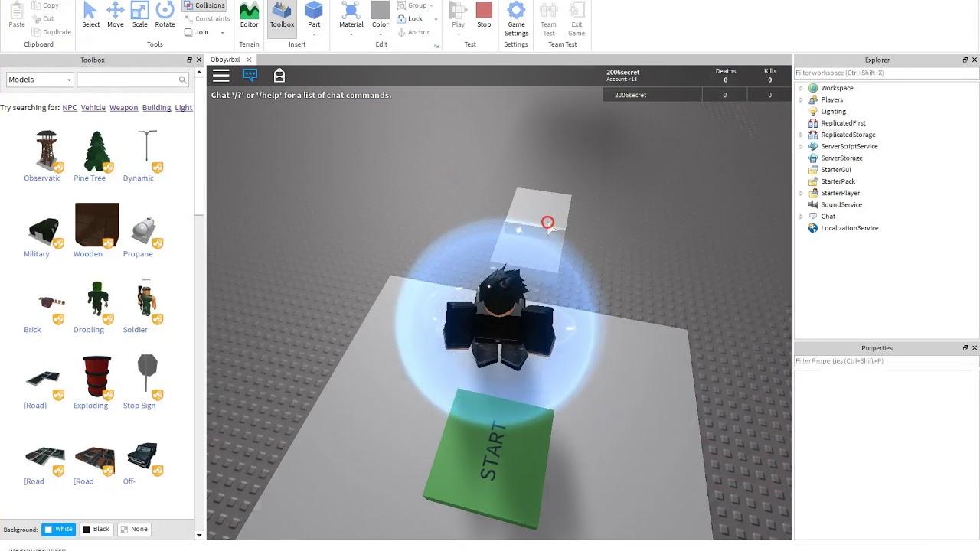Click the Paste clipboard button
This screenshot has width=980, height=551.
click(x=17, y=15)
